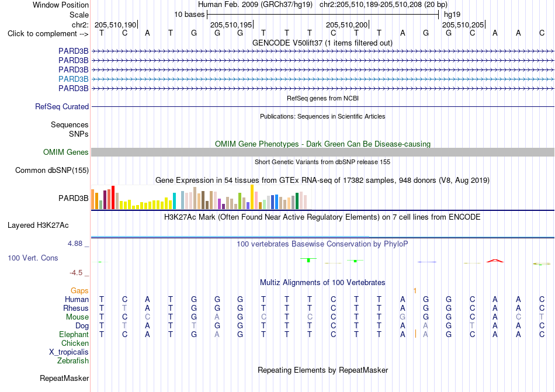
Task: Select the Scale track label
Action: pyautogui.click(x=79, y=15)
